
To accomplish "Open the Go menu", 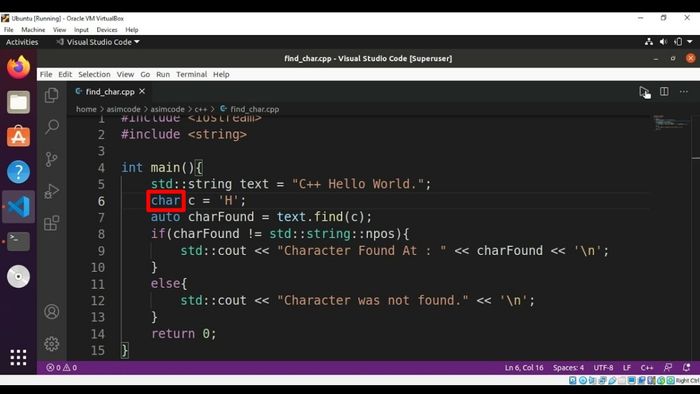I will click(145, 75).
